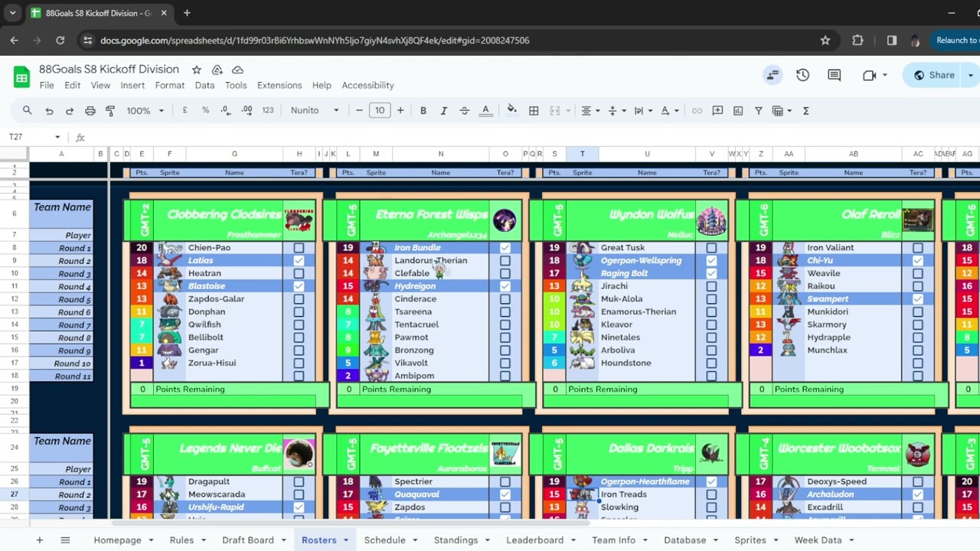Format selection as percent
This screenshot has height=551, width=980.
205,111
